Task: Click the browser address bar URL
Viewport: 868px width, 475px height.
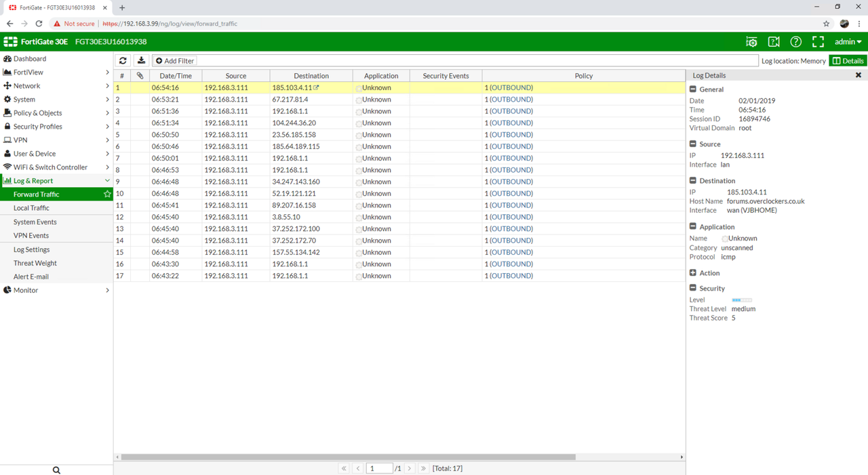Action: [x=170, y=24]
